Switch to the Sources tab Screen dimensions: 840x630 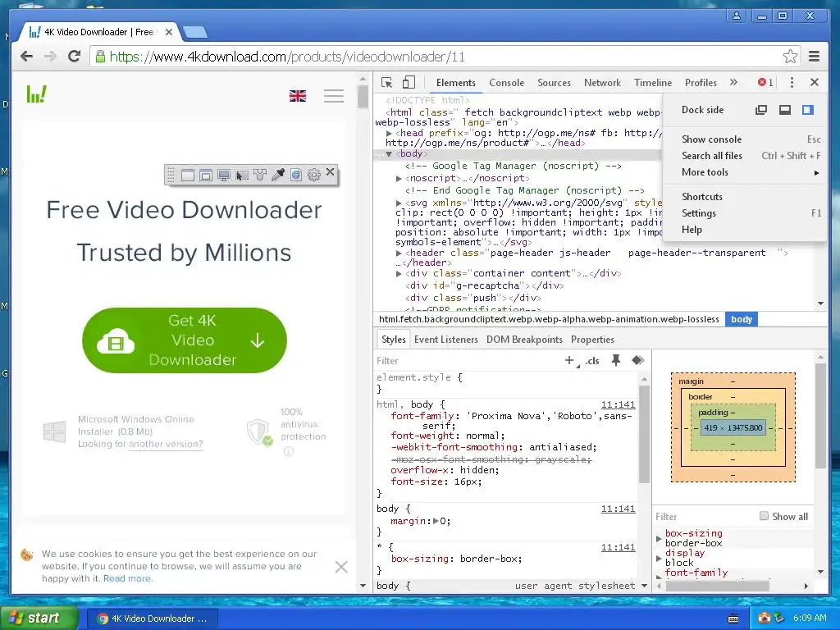point(554,83)
